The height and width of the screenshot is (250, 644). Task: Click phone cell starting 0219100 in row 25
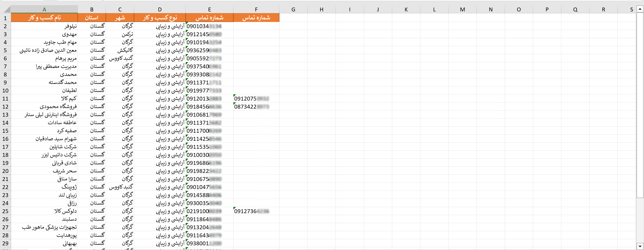(210, 211)
